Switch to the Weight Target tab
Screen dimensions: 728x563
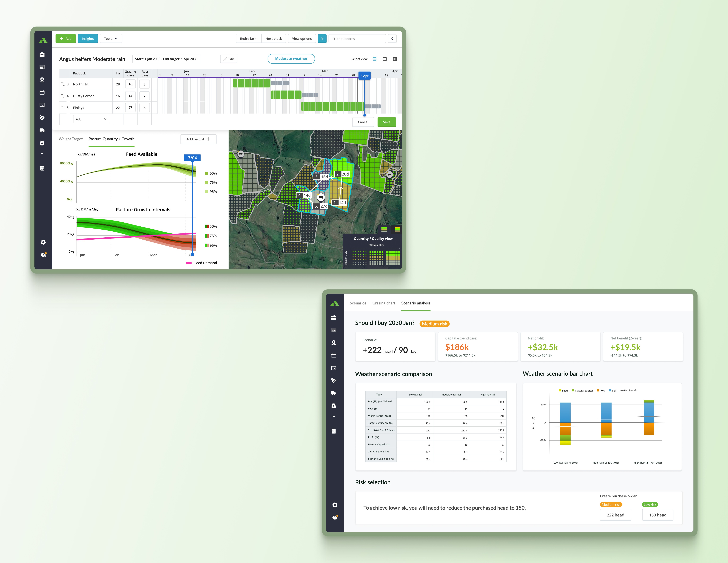(70, 139)
